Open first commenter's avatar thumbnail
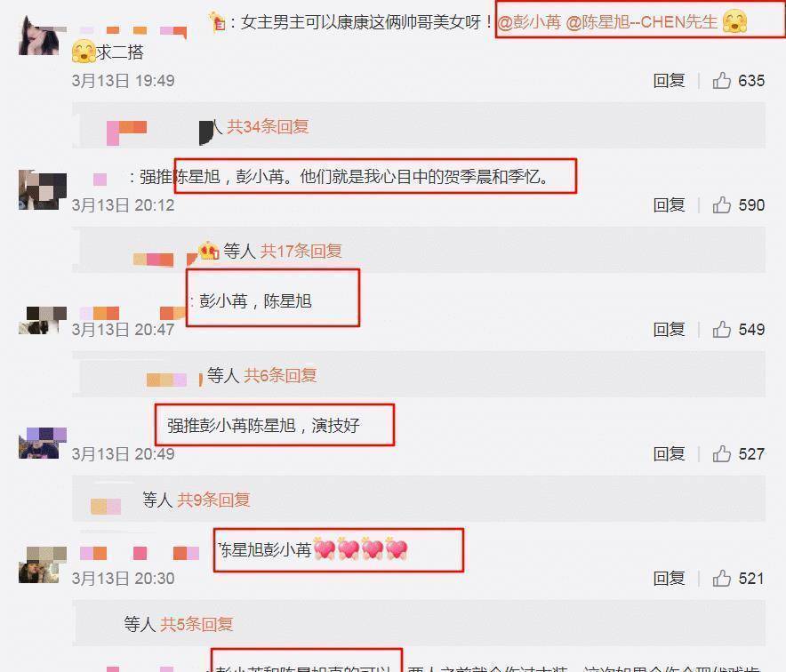The height and width of the screenshot is (672, 786). [41, 36]
